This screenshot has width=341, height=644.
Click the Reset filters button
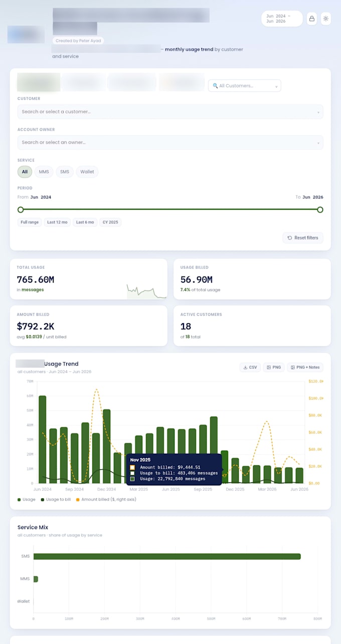click(x=303, y=237)
